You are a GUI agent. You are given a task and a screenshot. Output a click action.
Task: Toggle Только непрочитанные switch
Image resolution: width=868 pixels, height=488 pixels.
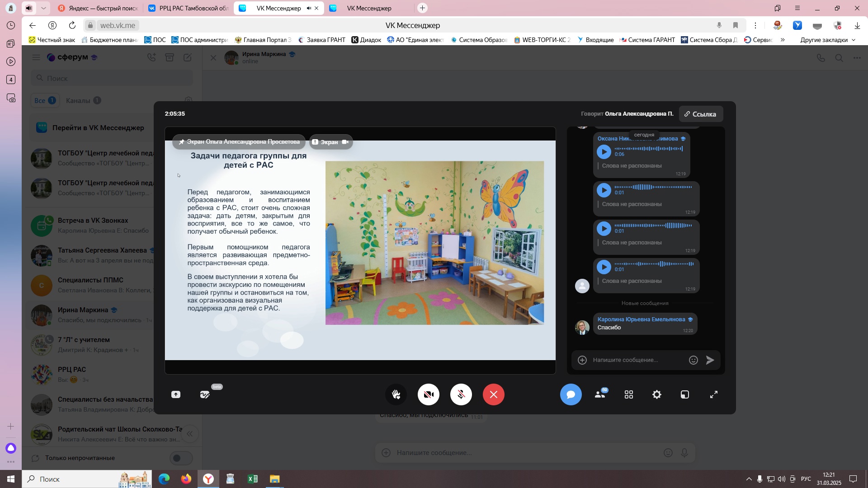(181, 458)
